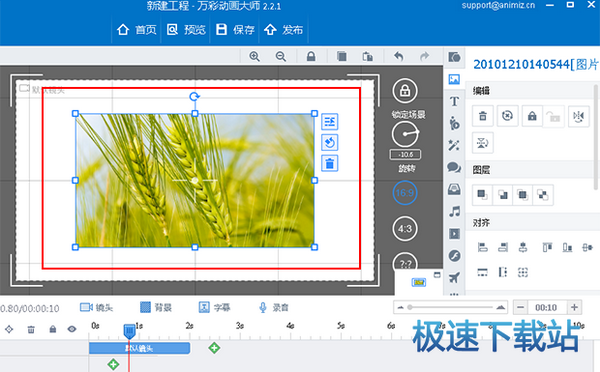The height and width of the screenshot is (372, 600).
Task: Click the rotation dial control
Action: point(405,134)
